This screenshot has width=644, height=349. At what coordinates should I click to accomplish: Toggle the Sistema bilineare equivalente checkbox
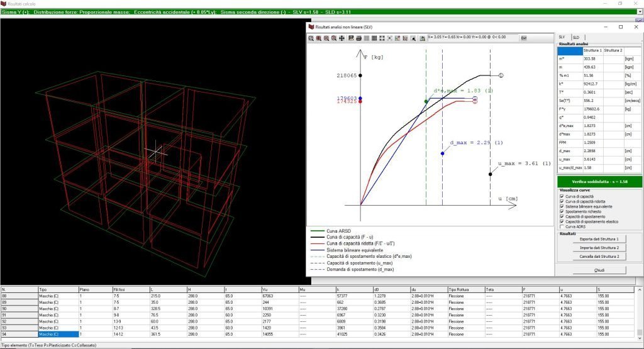(x=561, y=206)
